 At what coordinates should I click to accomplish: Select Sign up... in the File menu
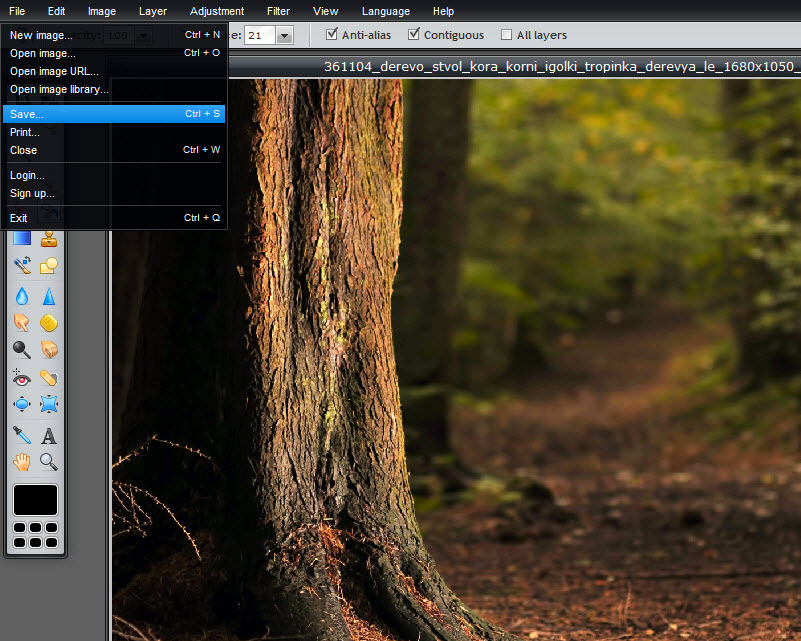click(114, 193)
